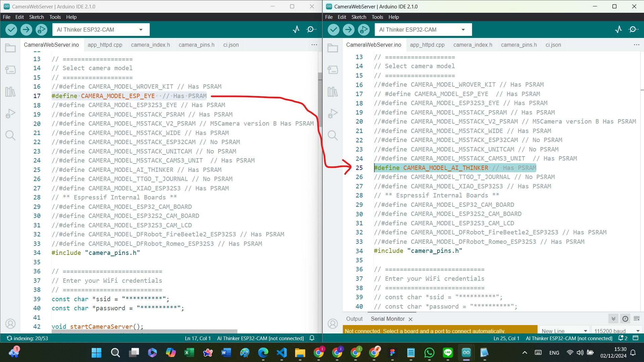Click line 17 ESP_EYE define in left editor

tap(129, 96)
